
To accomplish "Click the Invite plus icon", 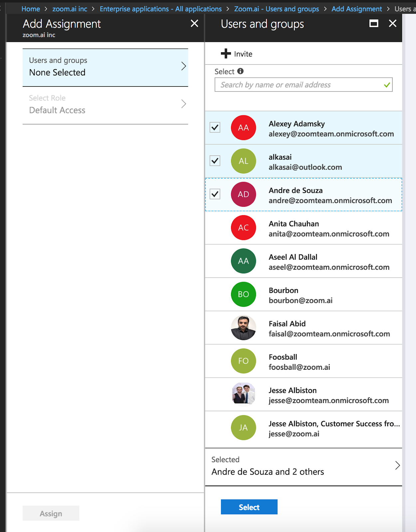I will (226, 54).
